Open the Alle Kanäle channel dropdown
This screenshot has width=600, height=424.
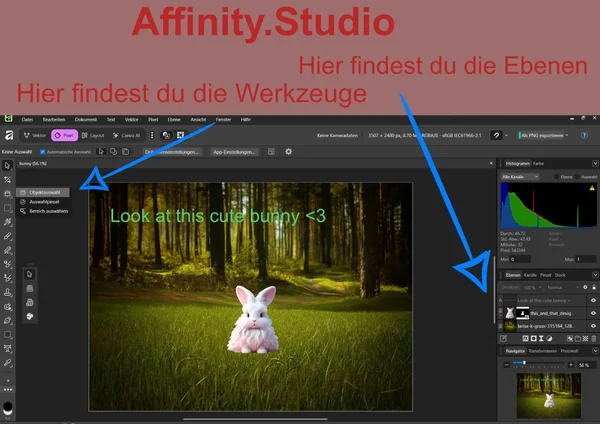(520, 176)
